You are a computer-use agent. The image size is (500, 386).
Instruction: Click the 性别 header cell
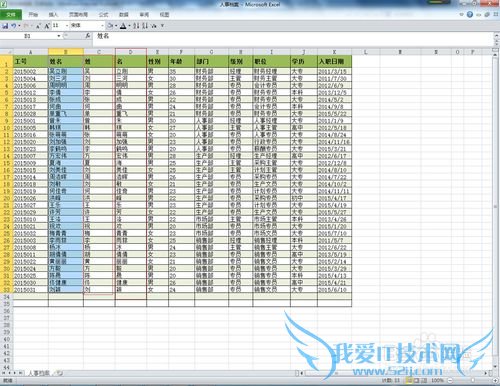158,61
